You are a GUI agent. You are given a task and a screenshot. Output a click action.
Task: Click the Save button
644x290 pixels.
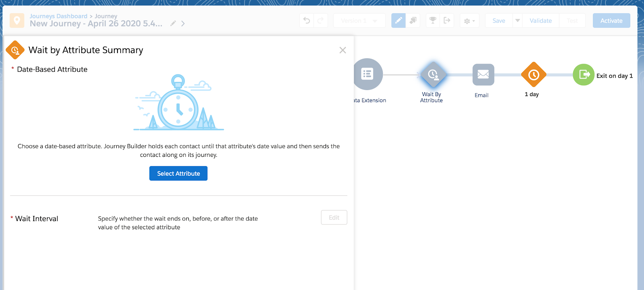pyautogui.click(x=499, y=21)
